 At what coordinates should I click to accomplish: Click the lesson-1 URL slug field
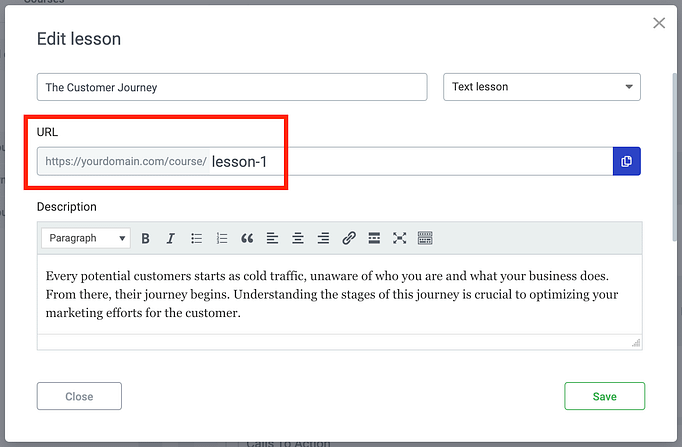coord(408,161)
